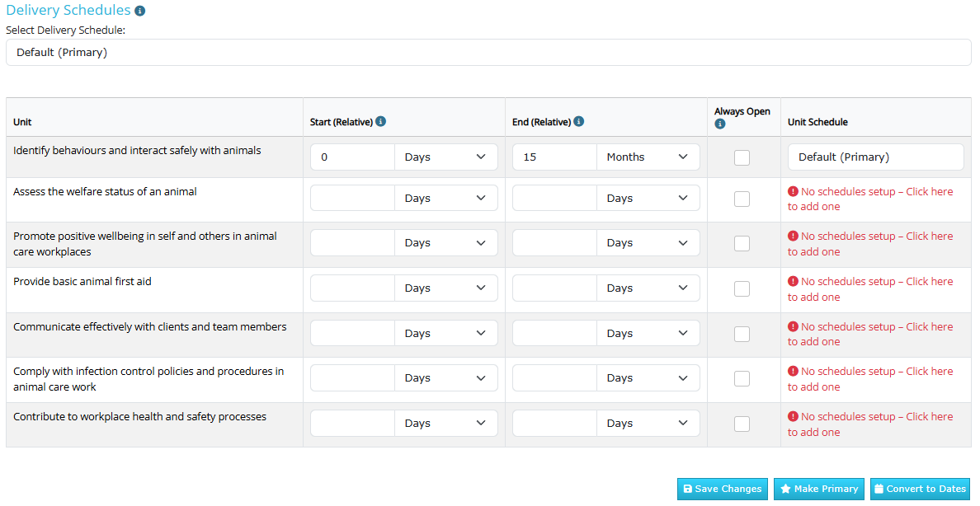The height and width of the screenshot is (506, 980).
Task: Open the Months dropdown in the first End column
Action: (x=648, y=157)
